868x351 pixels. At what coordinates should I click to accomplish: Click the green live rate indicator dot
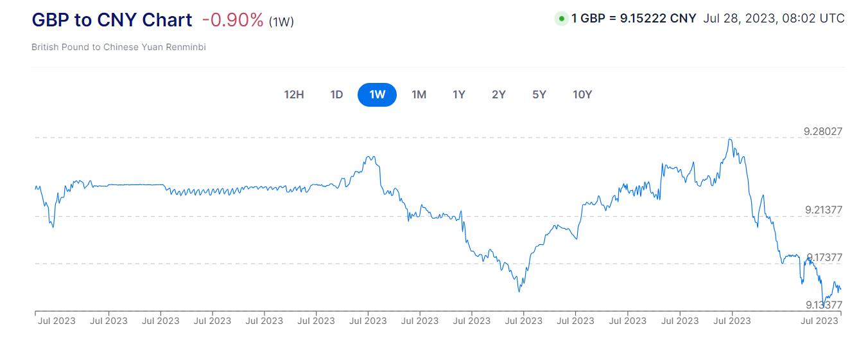coord(562,19)
